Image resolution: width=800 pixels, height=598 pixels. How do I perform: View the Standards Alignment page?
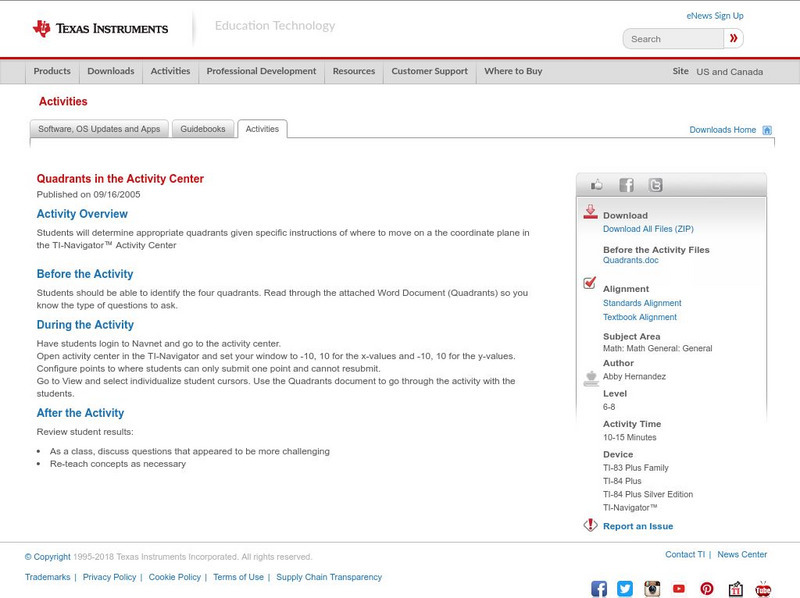pyautogui.click(x=644, y=302)
